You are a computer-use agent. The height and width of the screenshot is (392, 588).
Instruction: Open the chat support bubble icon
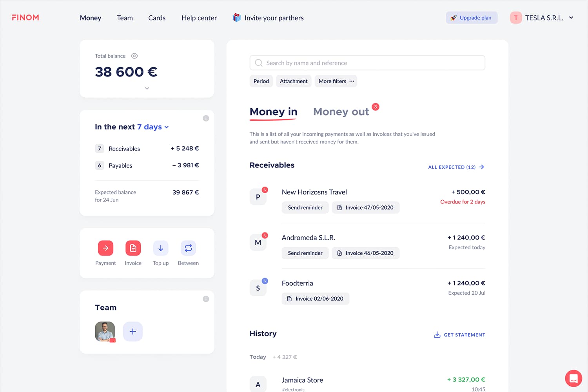pyautogui.click(x=573, y=378)
